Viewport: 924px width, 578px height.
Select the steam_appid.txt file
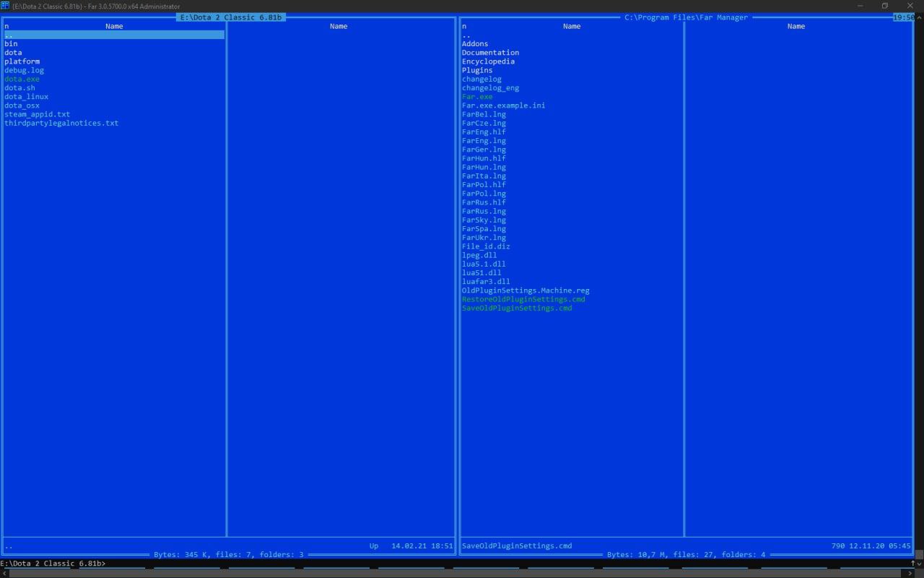(x=37, y=114)
